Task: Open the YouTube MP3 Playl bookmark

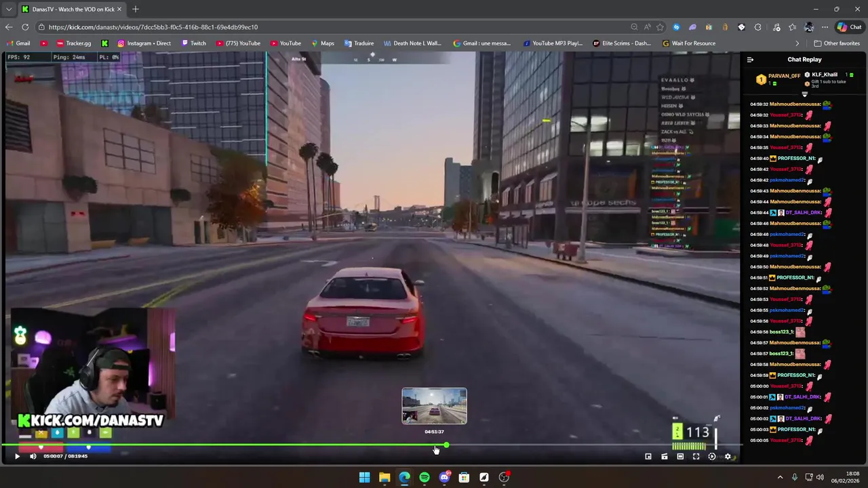Action: [x=553, y=43]
